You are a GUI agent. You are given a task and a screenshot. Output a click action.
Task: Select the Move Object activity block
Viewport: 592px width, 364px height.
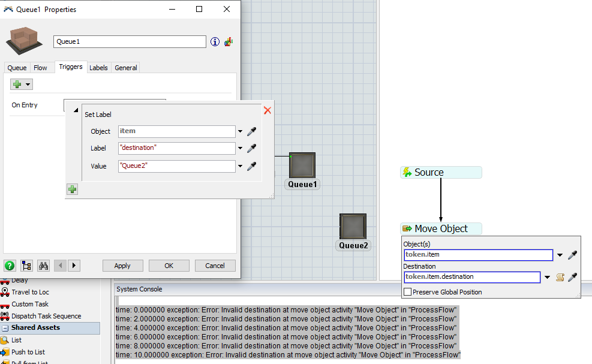pyautogui.click(x=441, y=228)
